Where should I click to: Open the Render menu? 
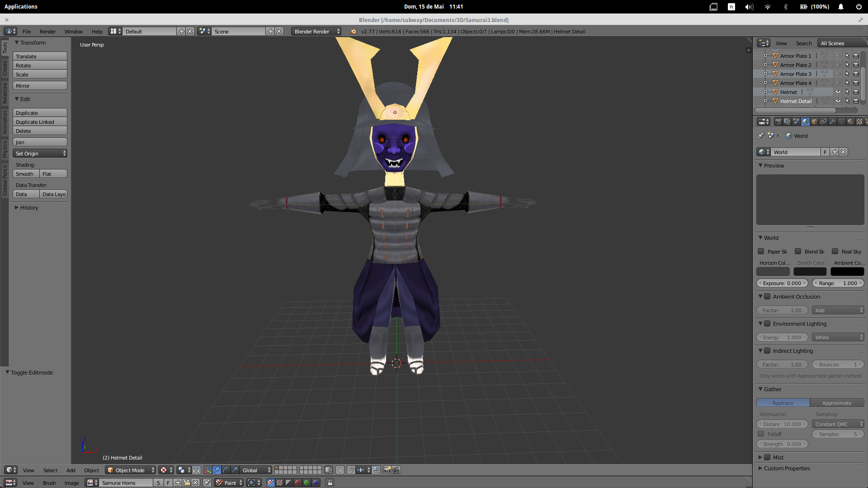coord(47,31)
